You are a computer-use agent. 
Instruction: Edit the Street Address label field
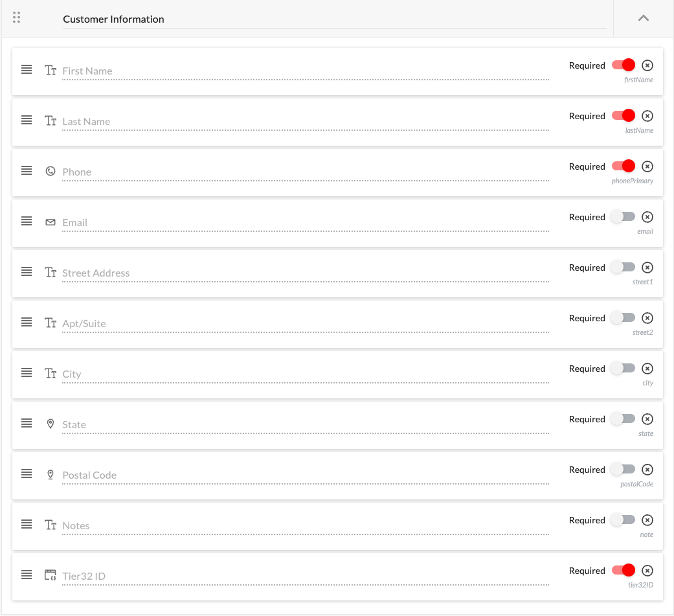pos(306,273)
